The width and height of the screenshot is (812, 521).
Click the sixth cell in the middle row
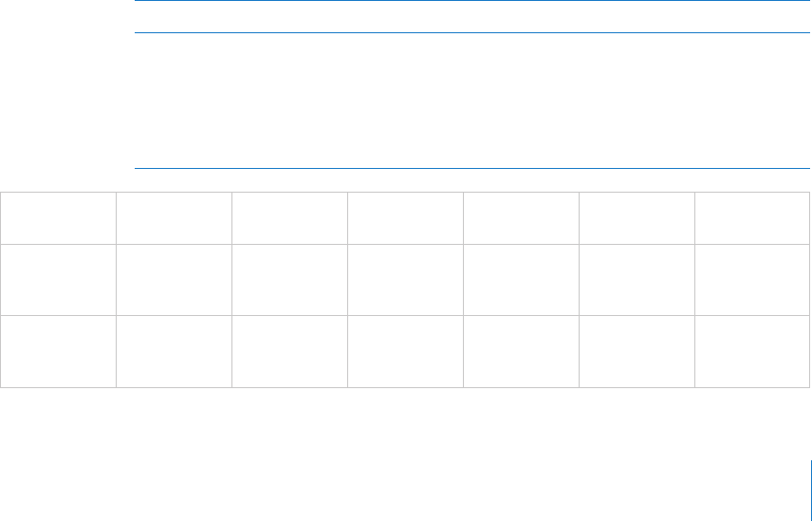point(637,279)
